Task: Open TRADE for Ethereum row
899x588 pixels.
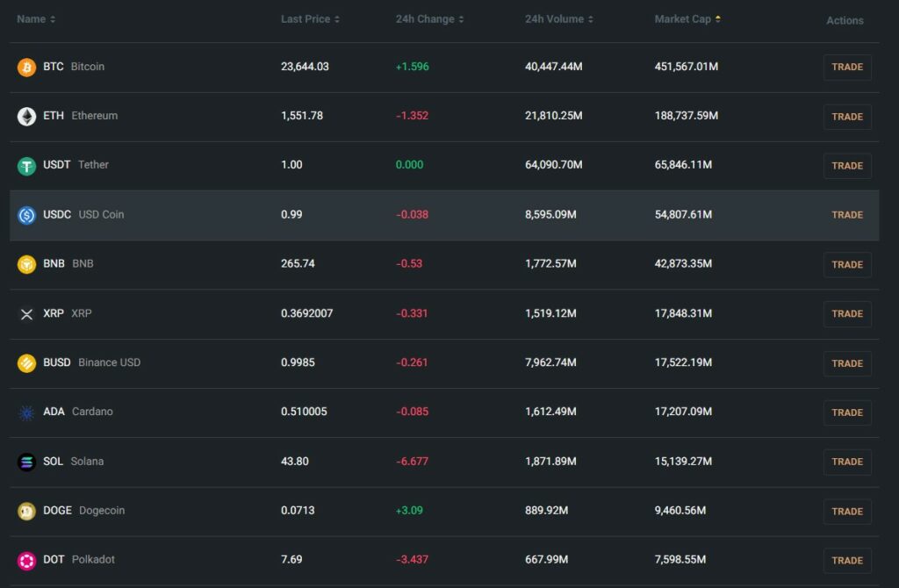Action: pos(847,117)
